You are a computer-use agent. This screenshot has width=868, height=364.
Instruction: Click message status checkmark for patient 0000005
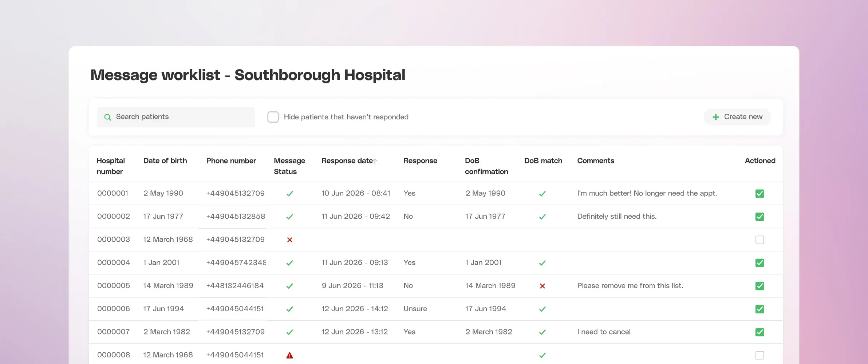289,286
